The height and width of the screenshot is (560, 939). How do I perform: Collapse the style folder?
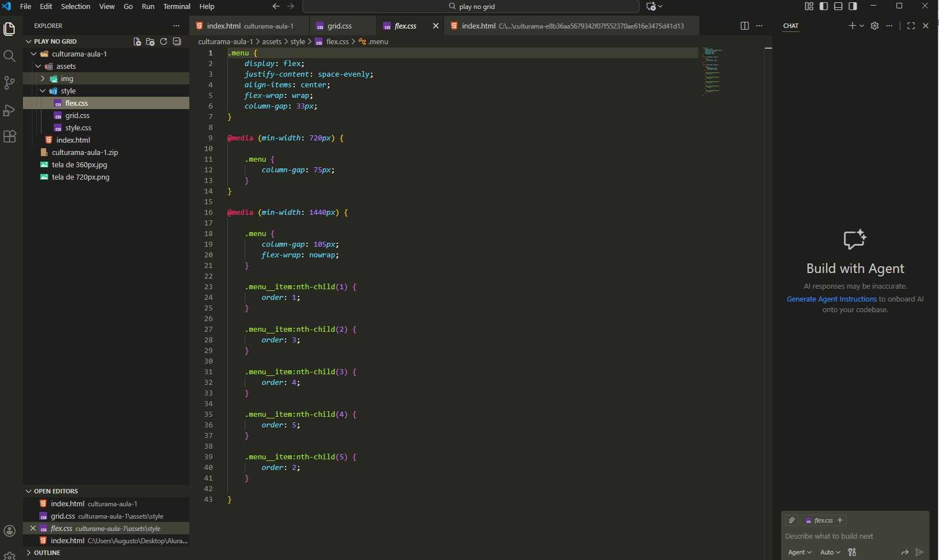(43, 91)
